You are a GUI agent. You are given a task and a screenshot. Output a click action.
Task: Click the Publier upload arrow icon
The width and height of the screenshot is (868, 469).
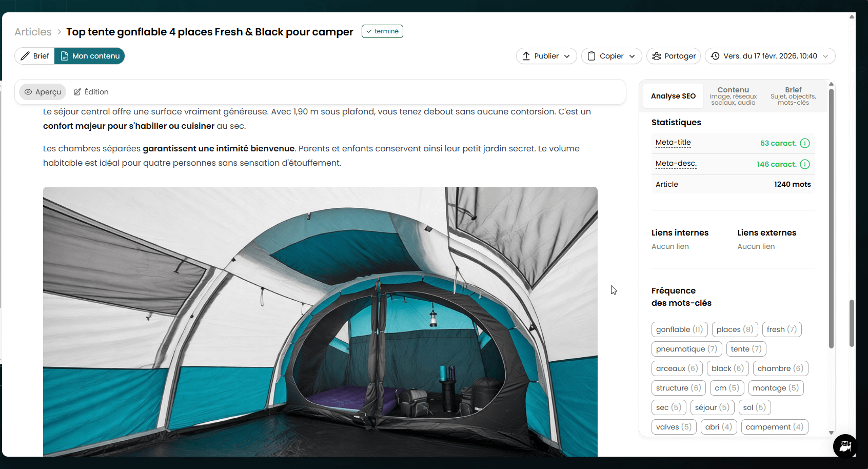[526, 56]
